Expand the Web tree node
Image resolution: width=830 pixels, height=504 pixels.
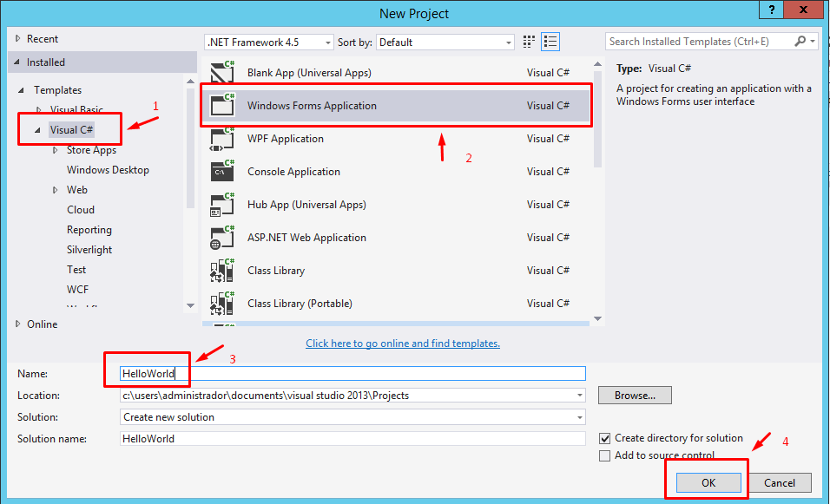[55, 190]
